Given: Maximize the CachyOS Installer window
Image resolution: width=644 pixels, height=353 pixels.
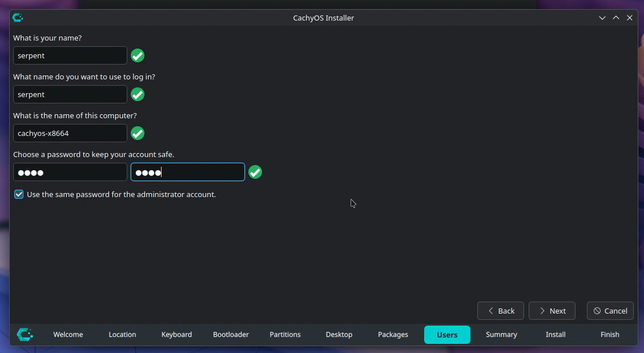Looking at the screenshot, I should pyautogui.click(x=616, y=18).
